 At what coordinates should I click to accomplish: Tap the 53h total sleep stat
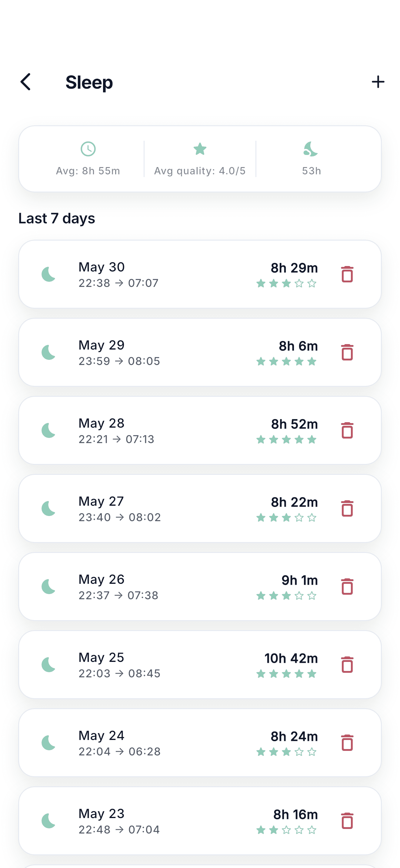pyautogui.click(x=311, y=159)
